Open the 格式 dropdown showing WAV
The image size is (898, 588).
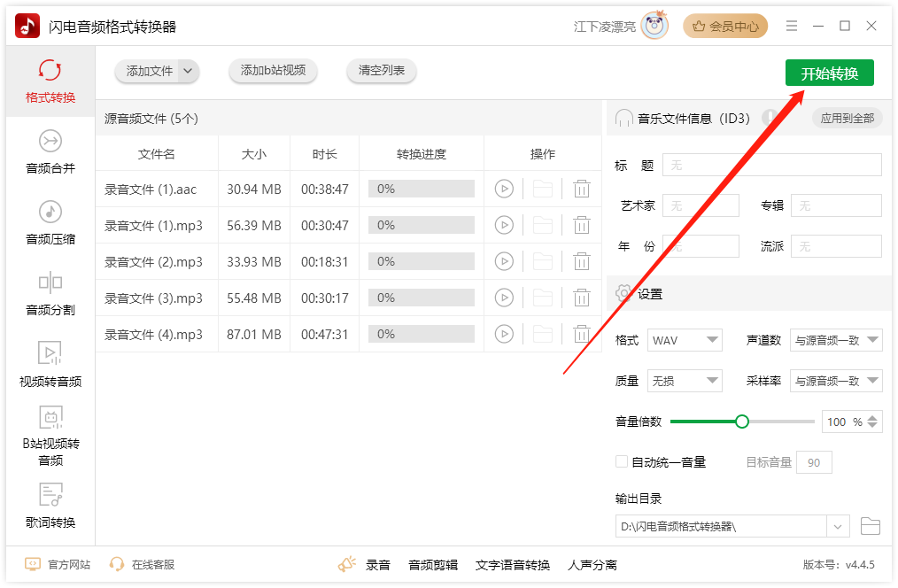pyautogui.click(x=684, y=340)
